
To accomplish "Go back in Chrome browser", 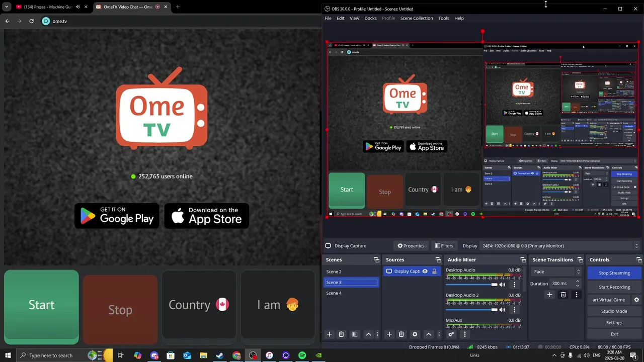I will point(7,21).
